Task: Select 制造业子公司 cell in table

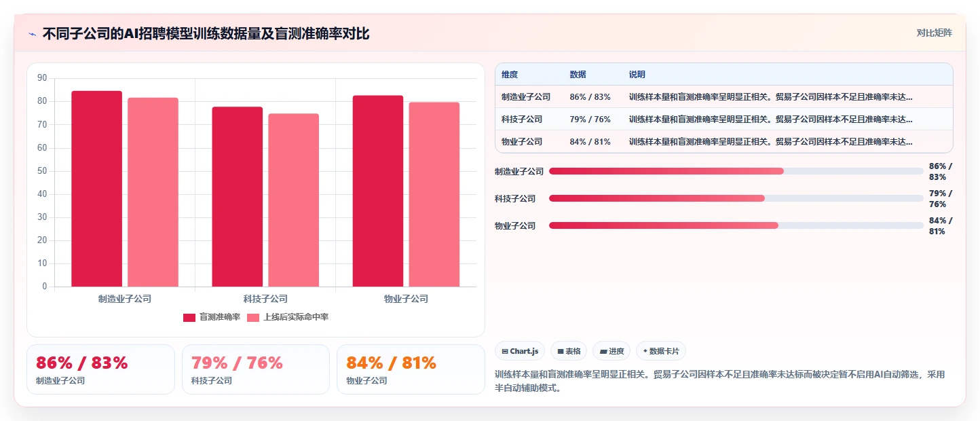Action: [x=526, y=96]
